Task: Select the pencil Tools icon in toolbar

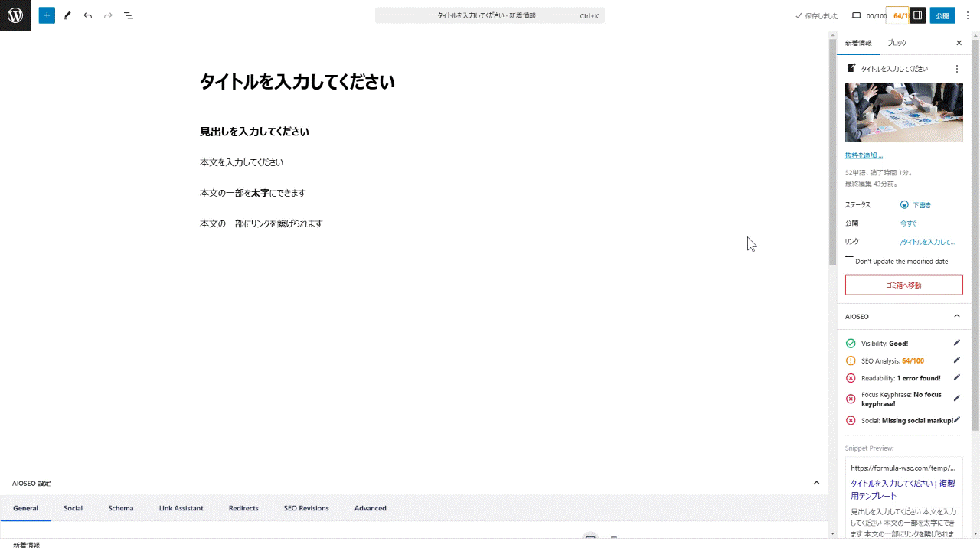Action: coord(67,15)
